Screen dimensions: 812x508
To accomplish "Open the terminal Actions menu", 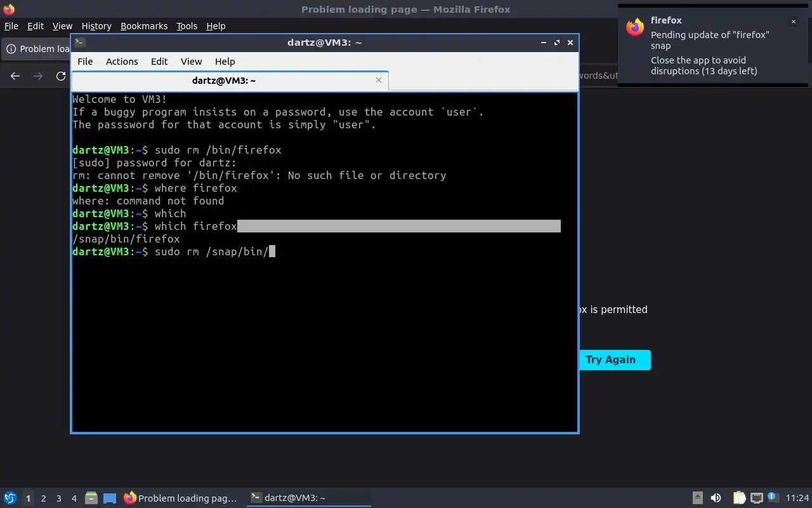I will coord(122,62).
